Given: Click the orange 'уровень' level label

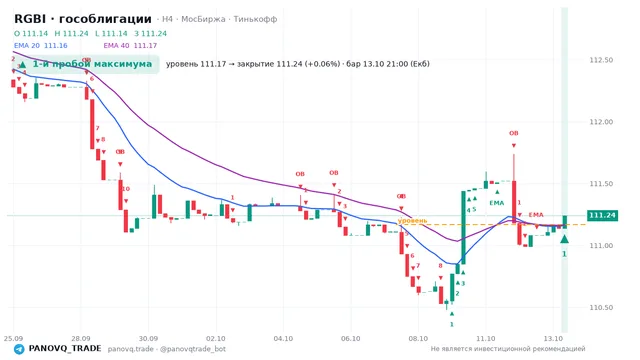Looking at the screenshot, I should click(x=413, y=221).
